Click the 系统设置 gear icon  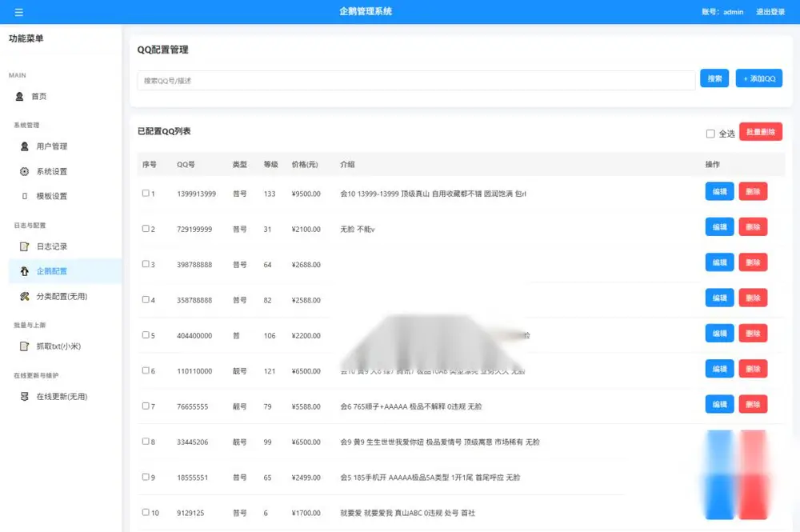tap(24, 171)
